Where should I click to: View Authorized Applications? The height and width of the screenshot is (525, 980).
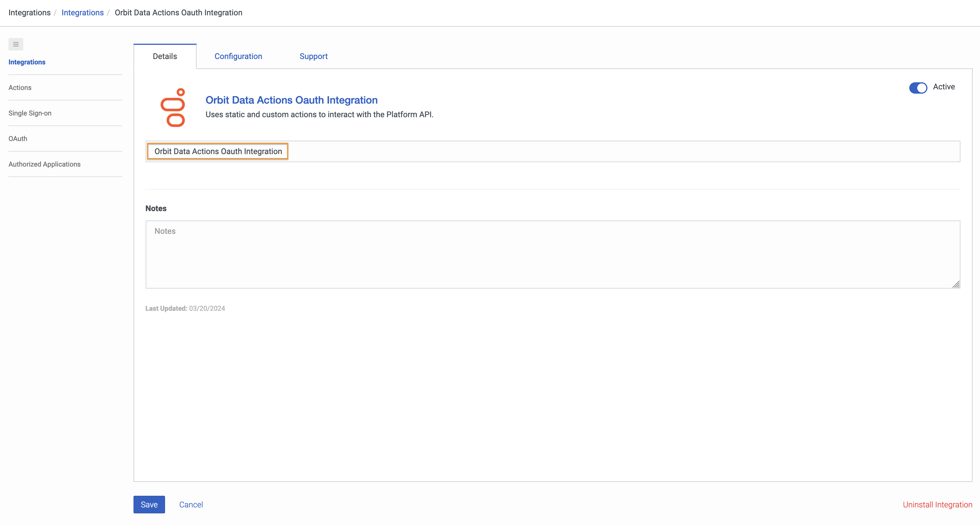(x=45, y=164)
